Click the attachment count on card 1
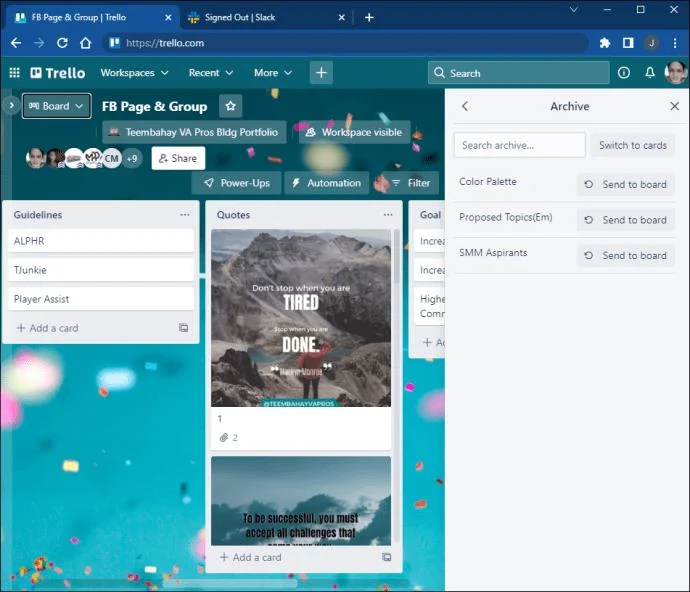The image size is (690, 592). [x=229, y=438]
